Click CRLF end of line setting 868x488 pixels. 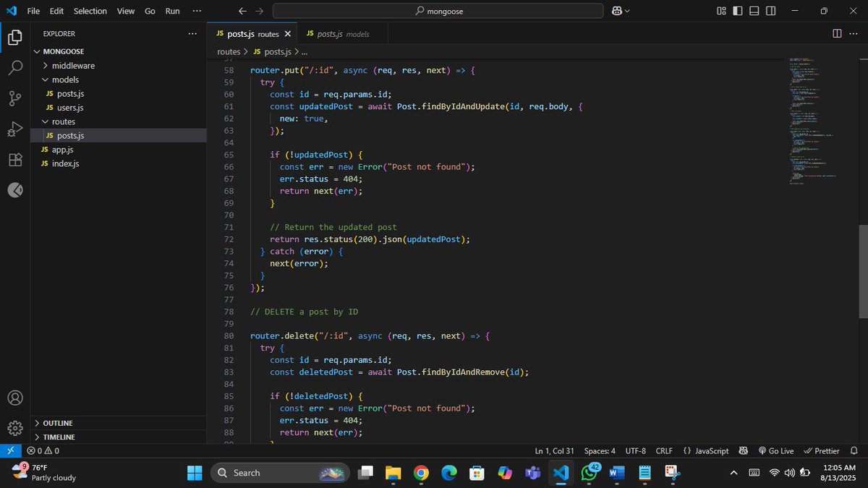pos(664,450)
